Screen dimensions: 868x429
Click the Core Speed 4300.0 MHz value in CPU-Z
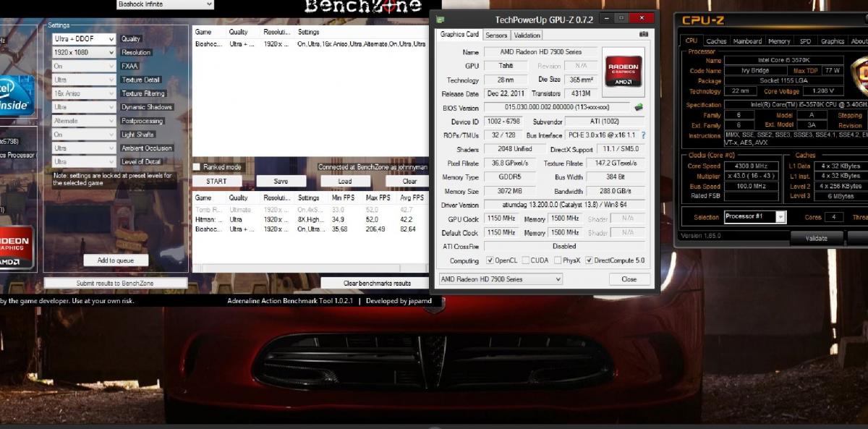click(x=753, y=166)
